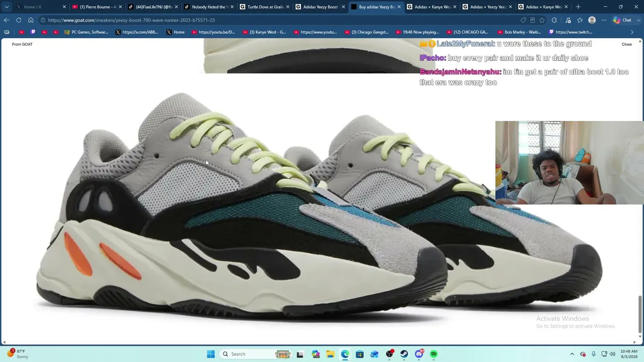The width and height of the screenshot is (644, 362).
Task: Open Task View on the taskbar
Action: pos(300,354)
